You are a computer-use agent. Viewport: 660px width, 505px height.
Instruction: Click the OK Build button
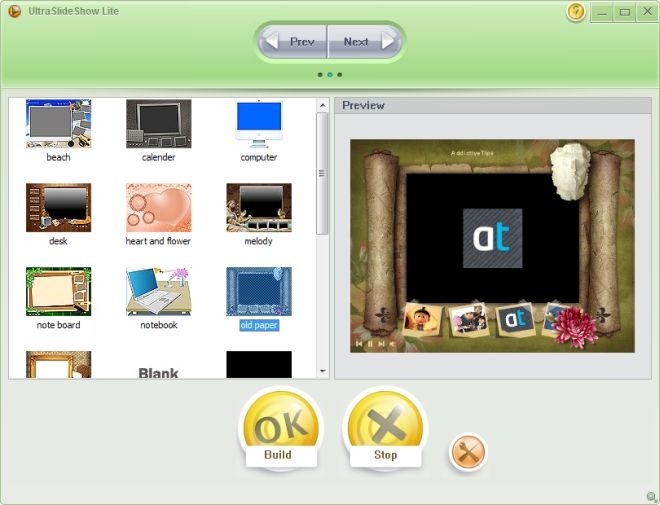[x=281, y=429]
